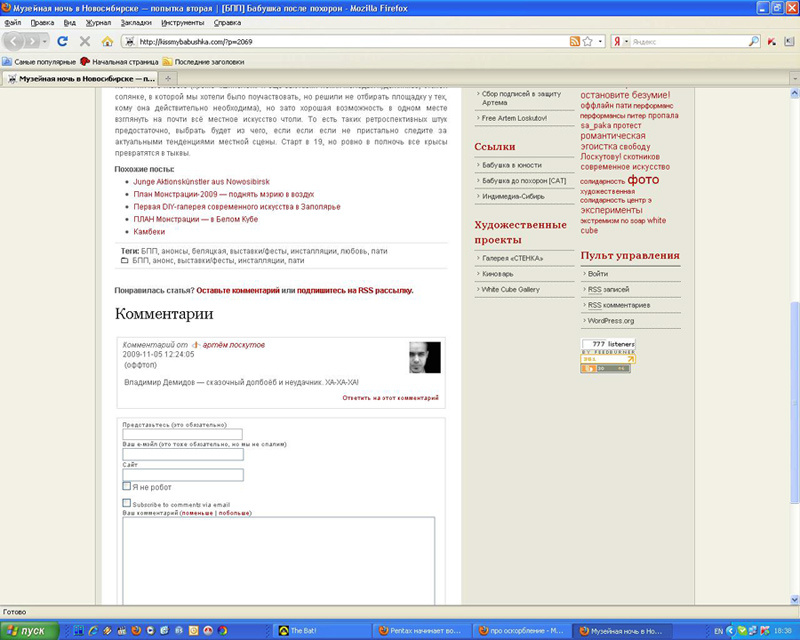Open 'Оставьте комментарий' link
The width and height of the screenshot is (800, 640).
click(238, 290)
